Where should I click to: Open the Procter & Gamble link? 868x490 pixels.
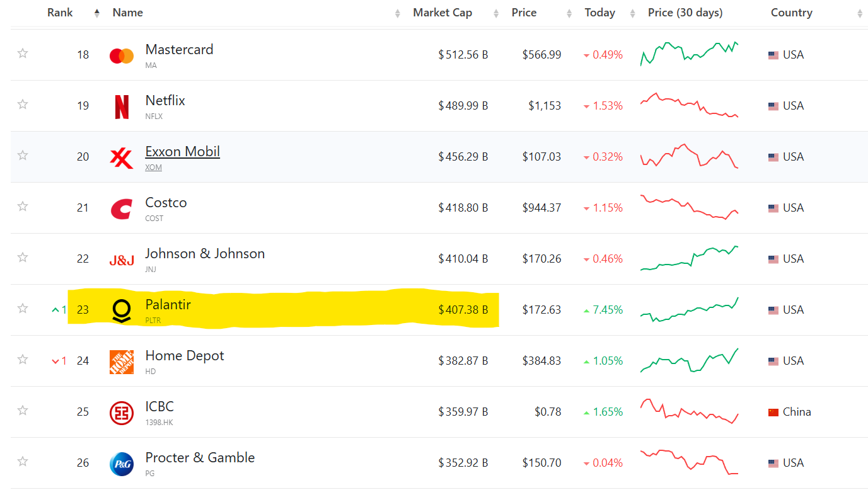pyautogui.click(x=200, y=457)
